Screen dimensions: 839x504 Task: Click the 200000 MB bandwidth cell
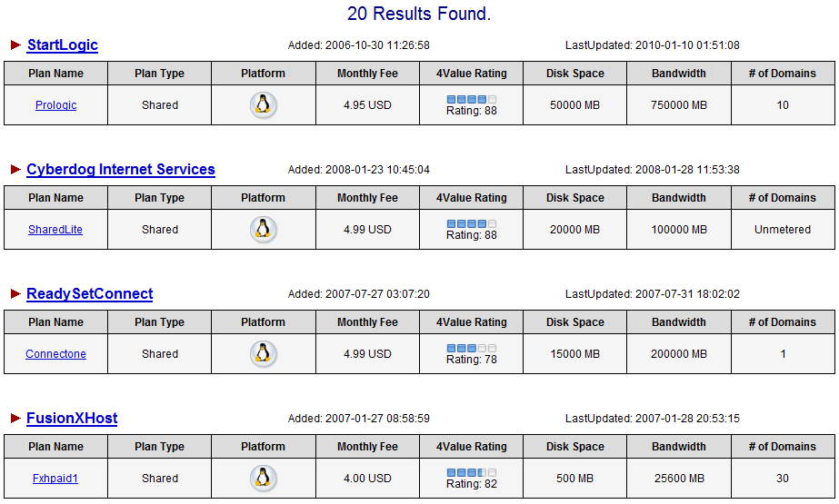coord(679,354)
